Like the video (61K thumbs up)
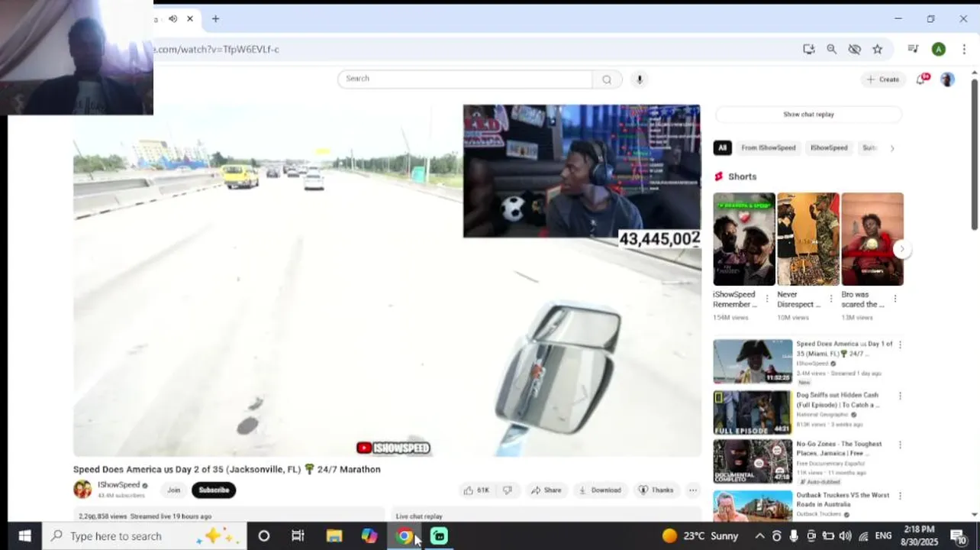The image size is (980, 550). tap(476, 490)
